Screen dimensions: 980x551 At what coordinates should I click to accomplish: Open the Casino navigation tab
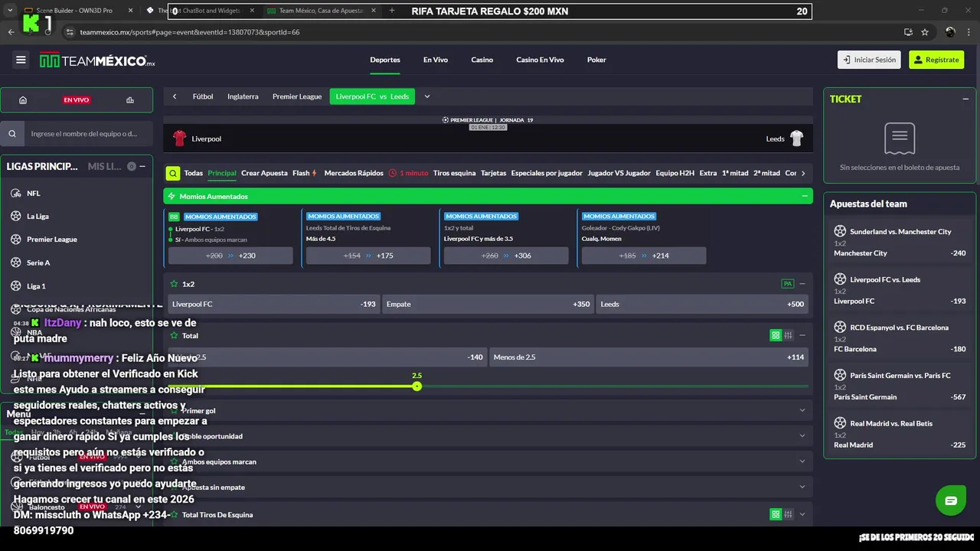[482, 60]
